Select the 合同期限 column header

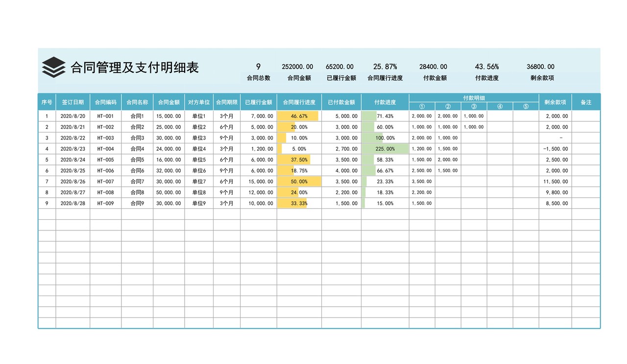pyautogui.click(x=227, y=102)
